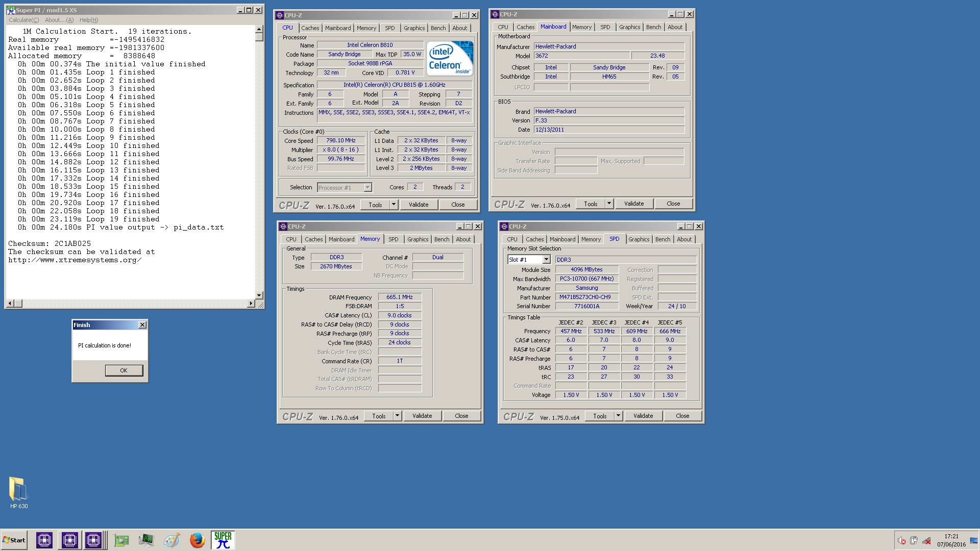Image resolution: width=980 pixels, height=551 pixels.
Task: Open Graphics tab in the Celeron CPU window
Action: pyautogui.click(x=414, y=28)
